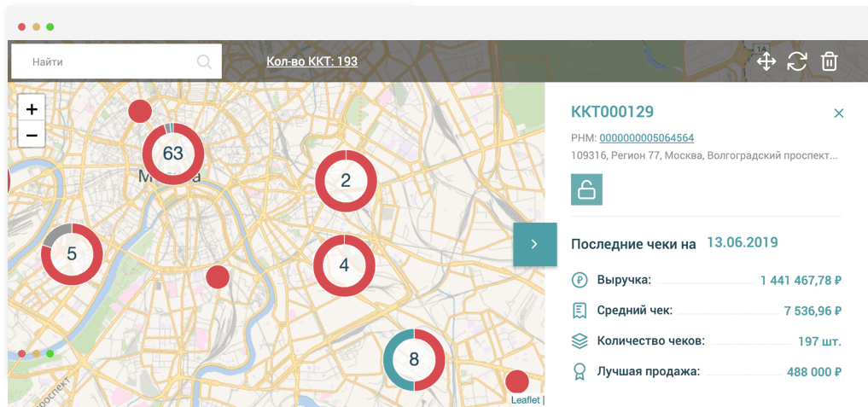Click the green window maximize dot
The height and width of the screenshot is (407, 868).
tap(50, 26)
